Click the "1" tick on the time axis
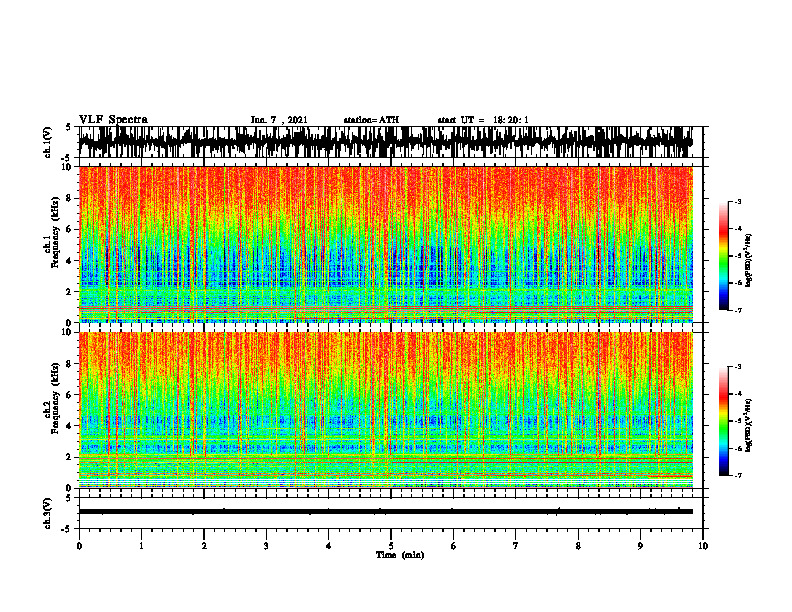The image size is (792, 612). [141, 546]
